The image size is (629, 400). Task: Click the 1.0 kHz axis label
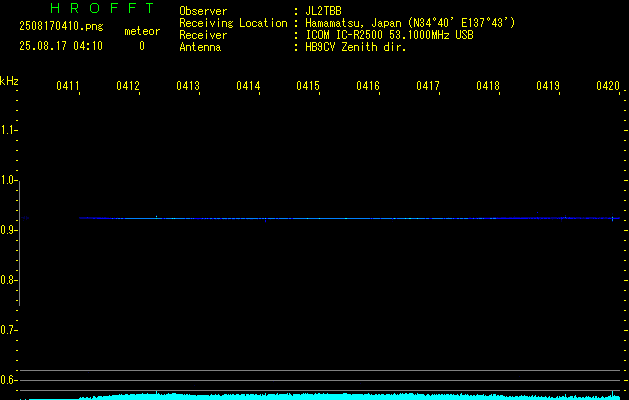(x=8, y=180)
